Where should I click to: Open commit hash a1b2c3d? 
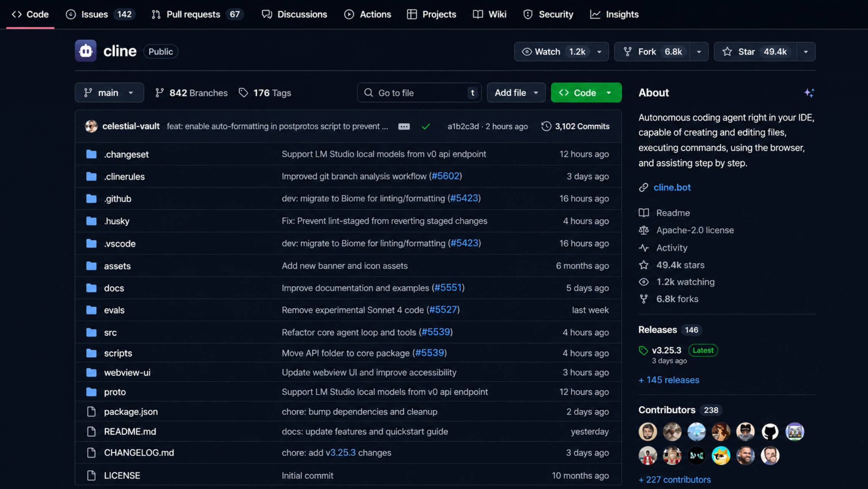(463, 126)
